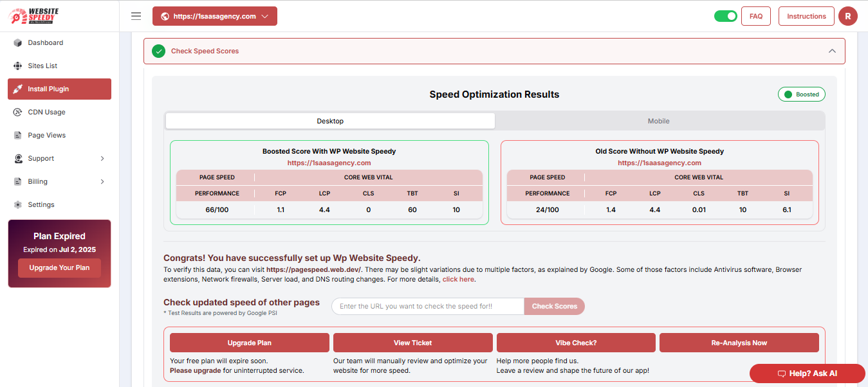Click 'Please upgrade' link text
This screenshot has height=387, width=868.
coord(195,371)
